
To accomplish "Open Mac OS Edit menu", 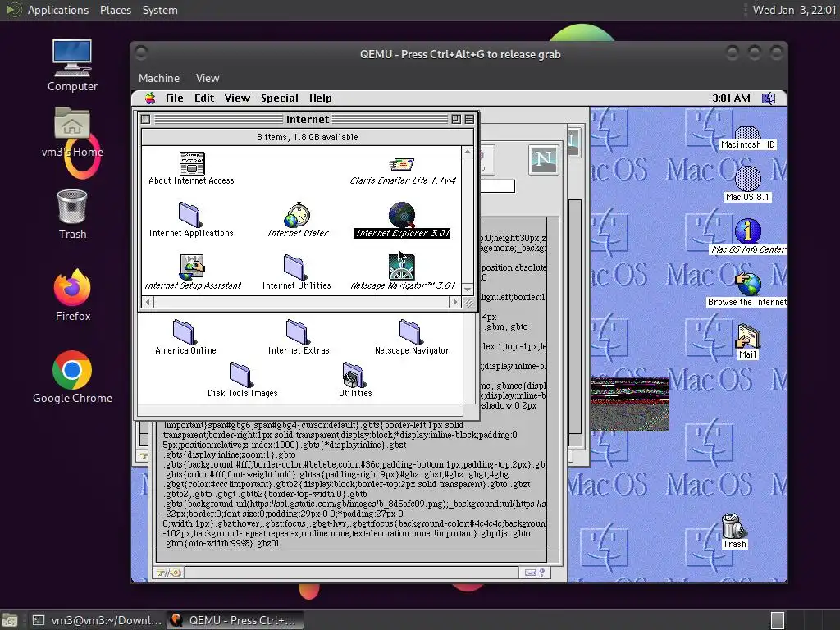I will 204,98.
